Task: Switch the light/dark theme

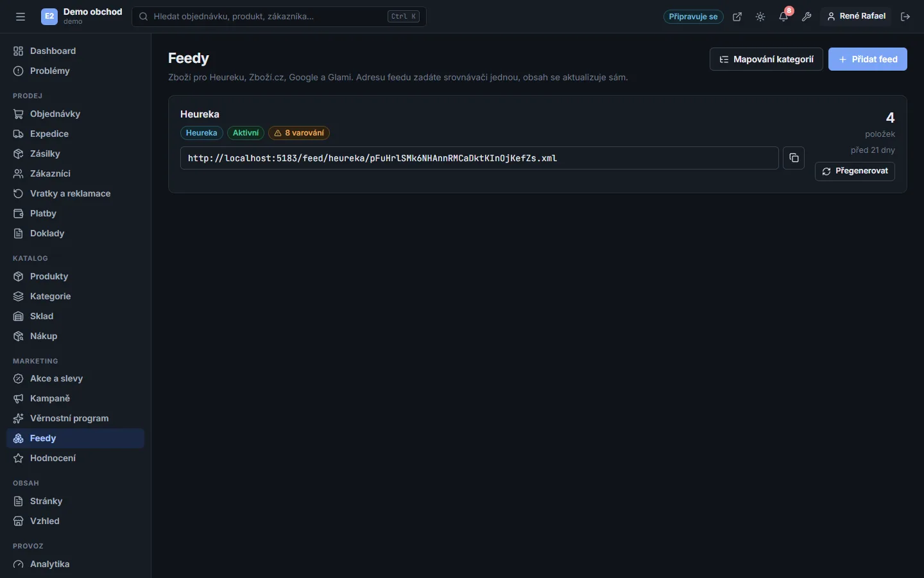Action: tap(760, 17)
